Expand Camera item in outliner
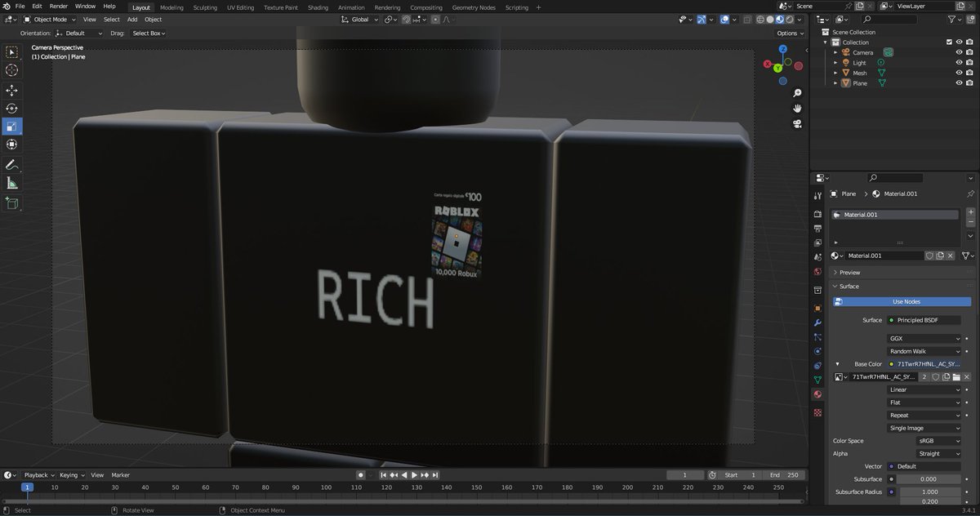 tap(835, 52)
